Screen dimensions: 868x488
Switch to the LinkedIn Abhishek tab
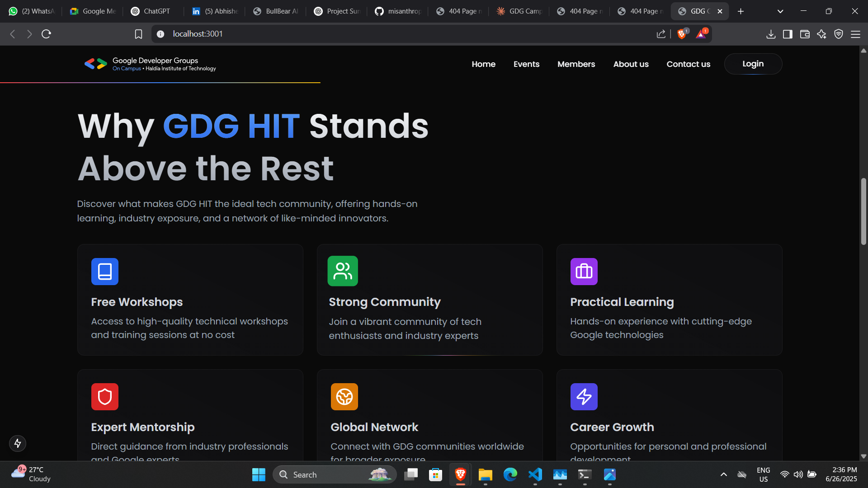(x=214, y=11)
